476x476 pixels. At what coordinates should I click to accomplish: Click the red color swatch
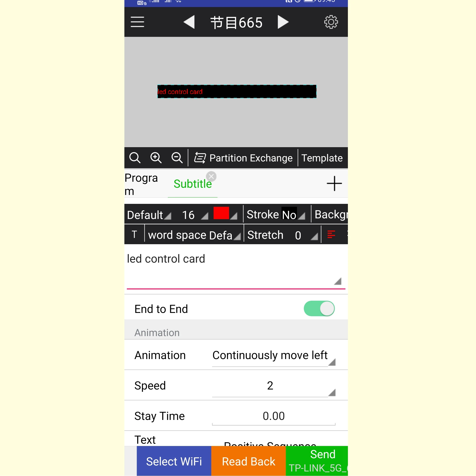click(x=221, y=214)
